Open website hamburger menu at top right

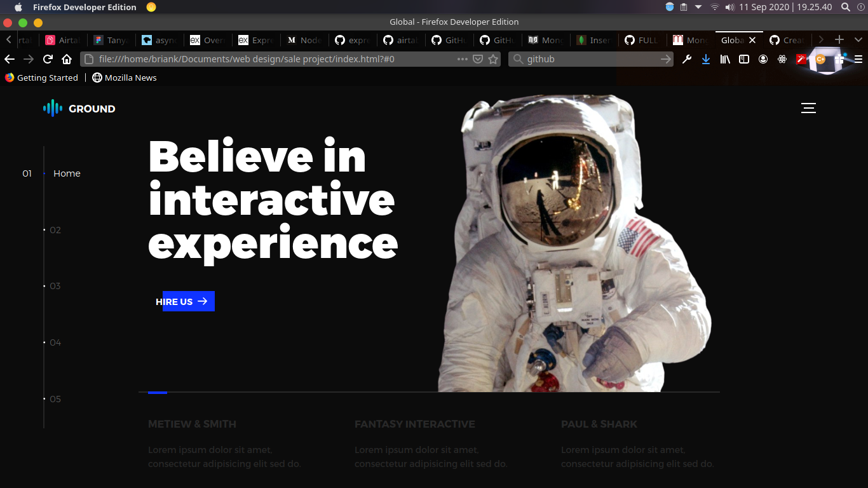[x=808, y=108]
